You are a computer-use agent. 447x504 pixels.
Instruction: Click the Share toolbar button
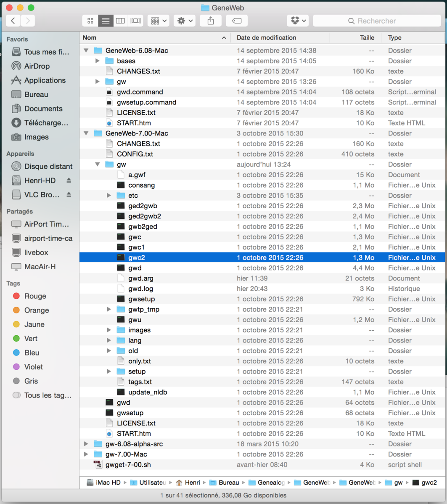(x=211, y=21)
